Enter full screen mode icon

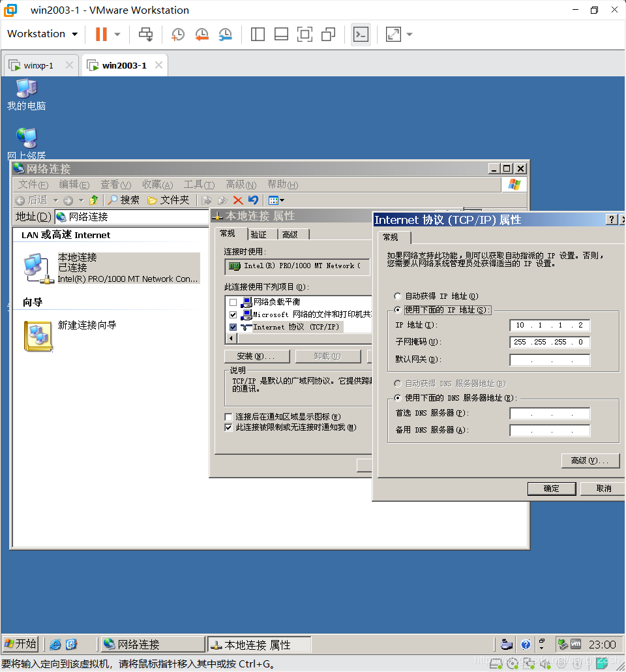pos(305,35)
